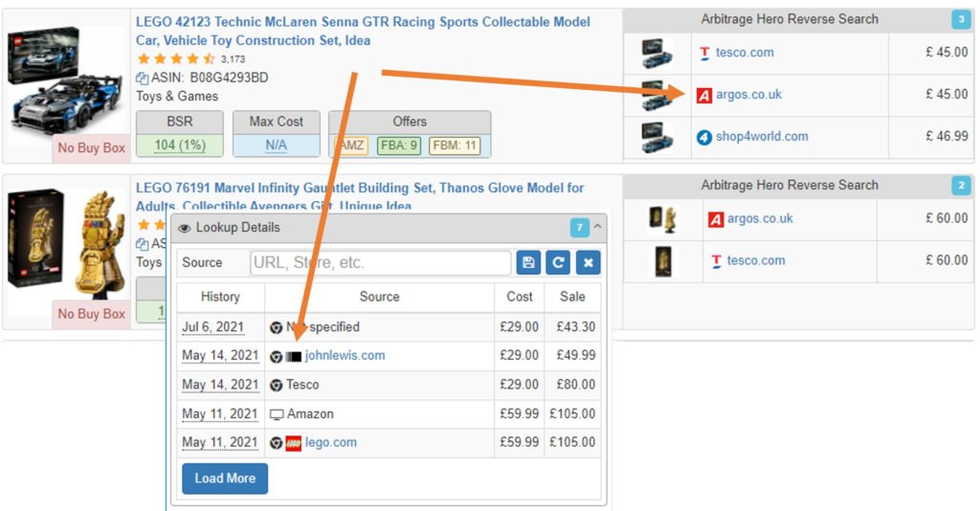The height and width of the screenshot is (511, 980).
Task: Click the Tesco logo icon beside £45.00
Action: click(x=704, y=53)
